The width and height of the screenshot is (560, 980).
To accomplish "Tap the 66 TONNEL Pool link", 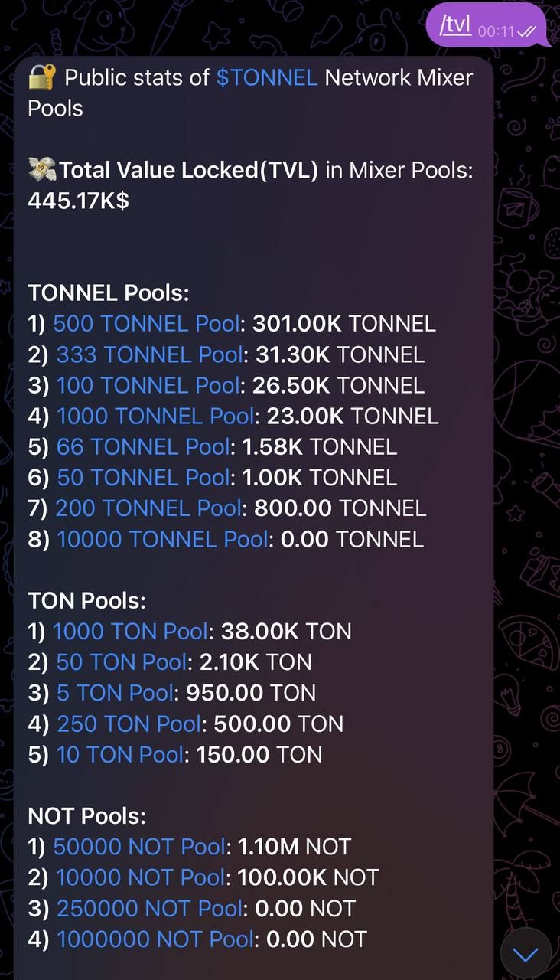I will click(143, 446).
